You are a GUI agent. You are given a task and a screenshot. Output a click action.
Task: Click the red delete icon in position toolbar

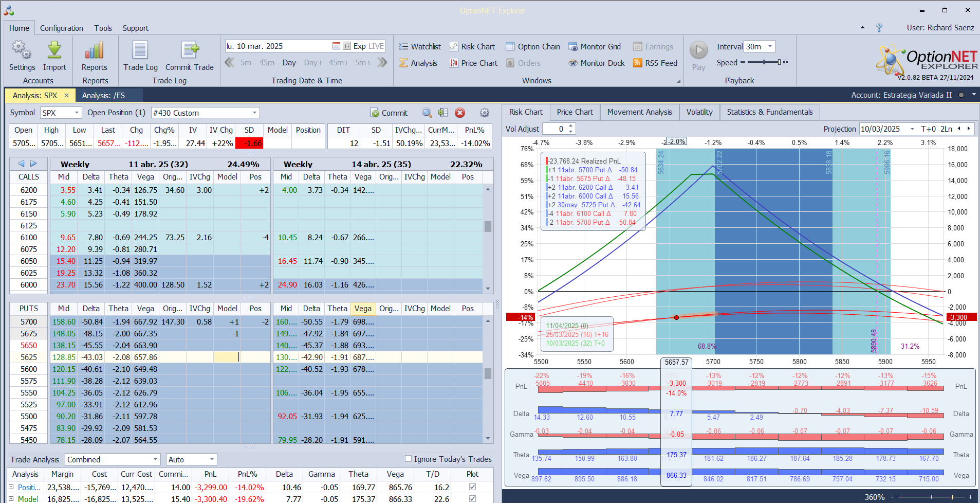coord(460,113)
